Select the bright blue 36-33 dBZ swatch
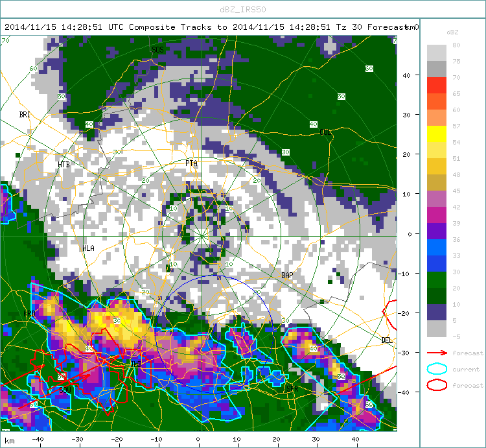 (437, 248)
